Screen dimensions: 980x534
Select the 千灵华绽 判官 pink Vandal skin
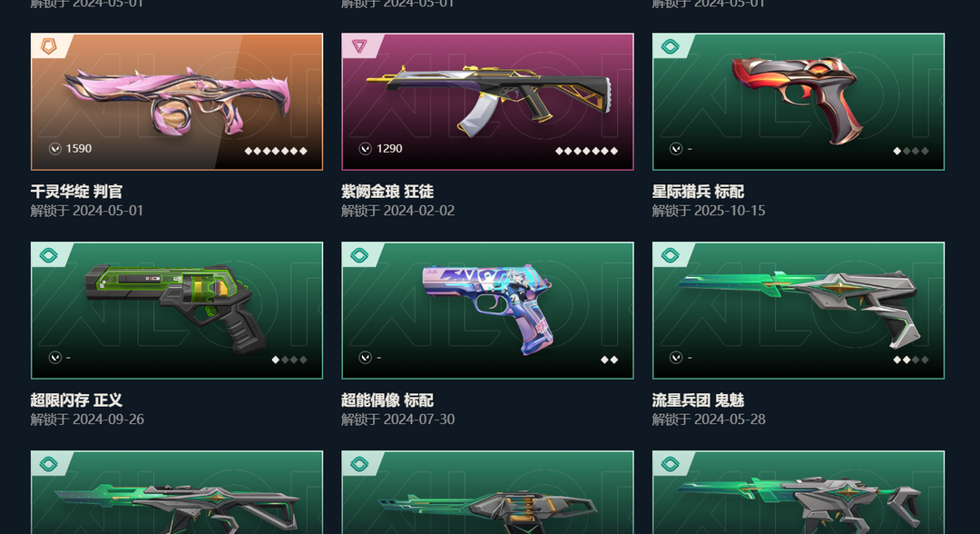pyautogui.click(x=177, y=102)
